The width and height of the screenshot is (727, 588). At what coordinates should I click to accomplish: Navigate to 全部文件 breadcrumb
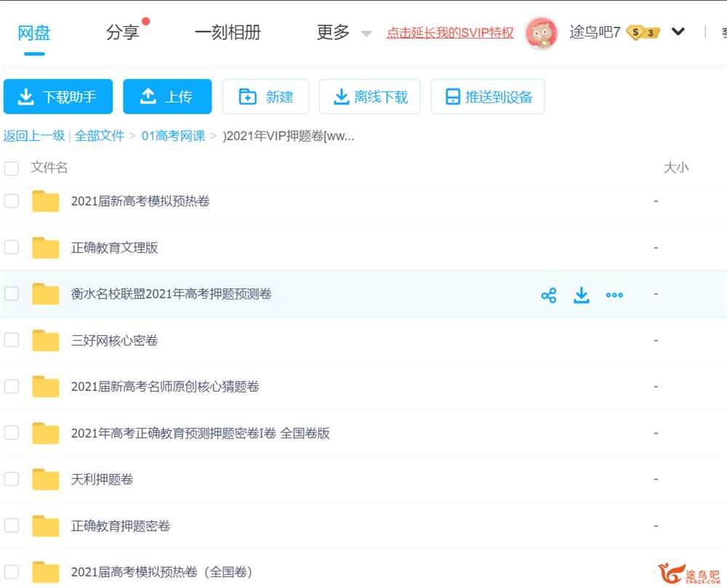[99, 136]
